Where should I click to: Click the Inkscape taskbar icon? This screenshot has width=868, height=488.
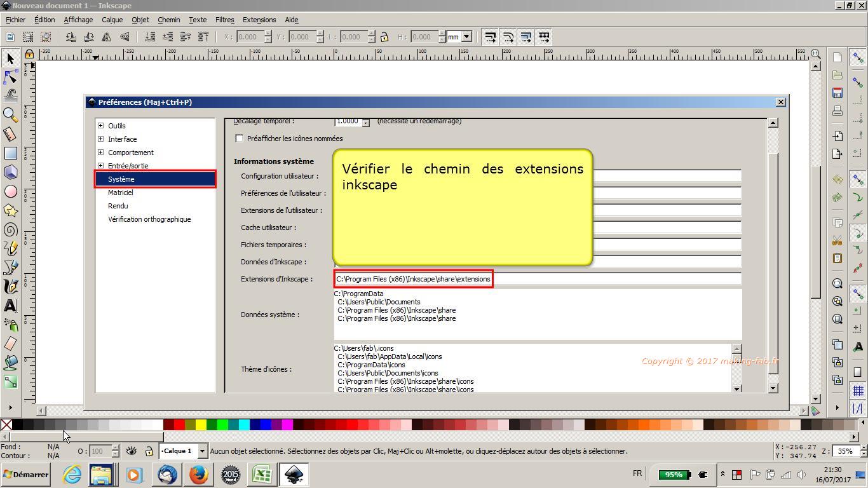click(x=294, y=475)
